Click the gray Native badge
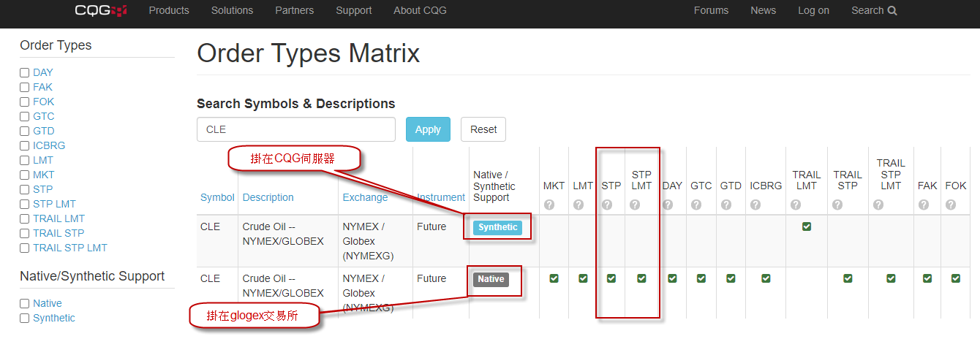This screenshot has width=980, height=339. pos(491,279)
